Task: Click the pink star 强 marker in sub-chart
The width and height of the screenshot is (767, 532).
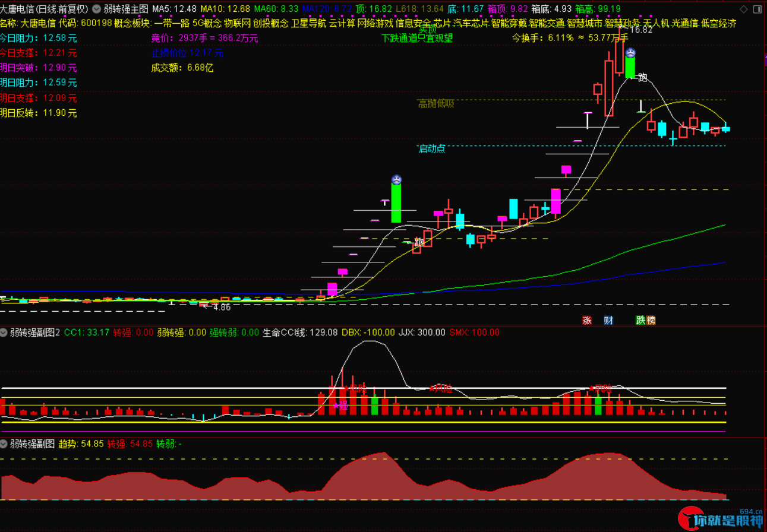Action: (x=340, y=406)
